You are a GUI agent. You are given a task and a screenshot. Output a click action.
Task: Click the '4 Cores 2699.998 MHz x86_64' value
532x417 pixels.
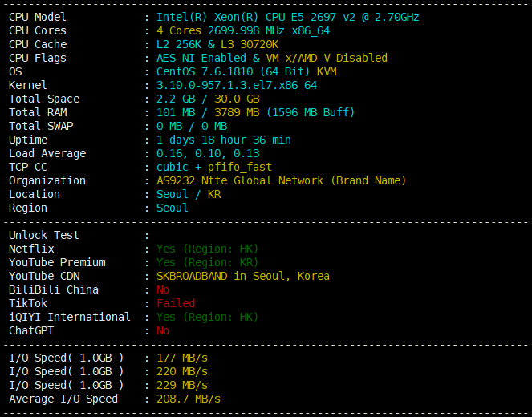pos(243,30)
